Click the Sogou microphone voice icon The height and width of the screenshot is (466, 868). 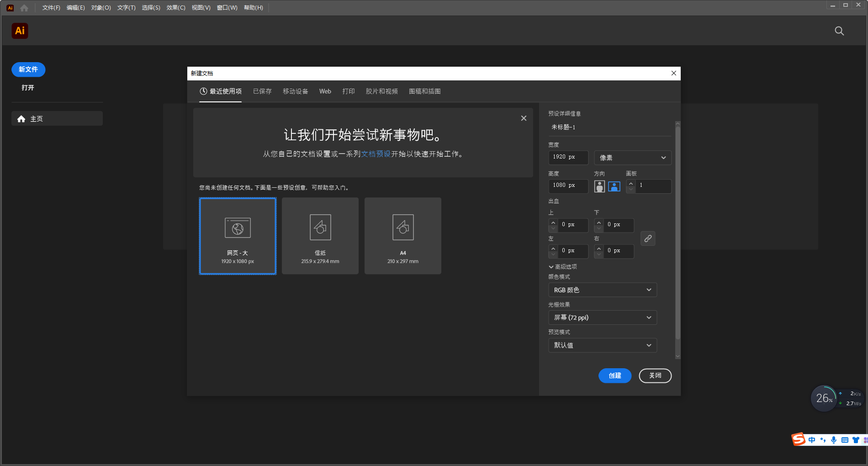click(834, 440)
